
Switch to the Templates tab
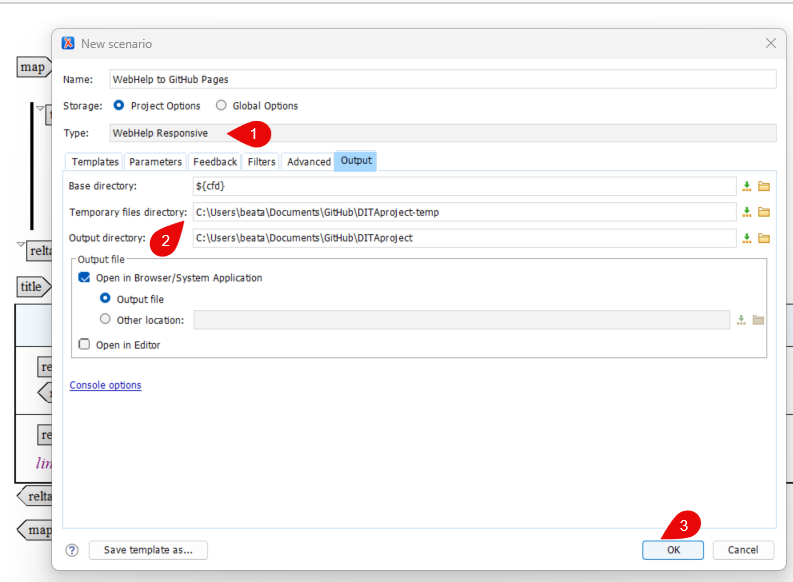coord(95,162)
